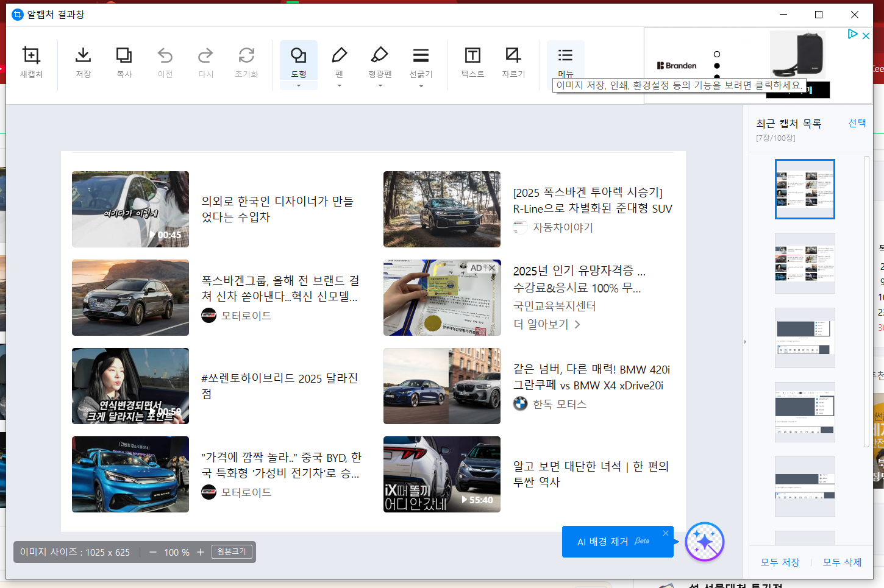Select the 펜 pen tool
The width and height of the screenshot is (884, 588).
click(340, 61)
